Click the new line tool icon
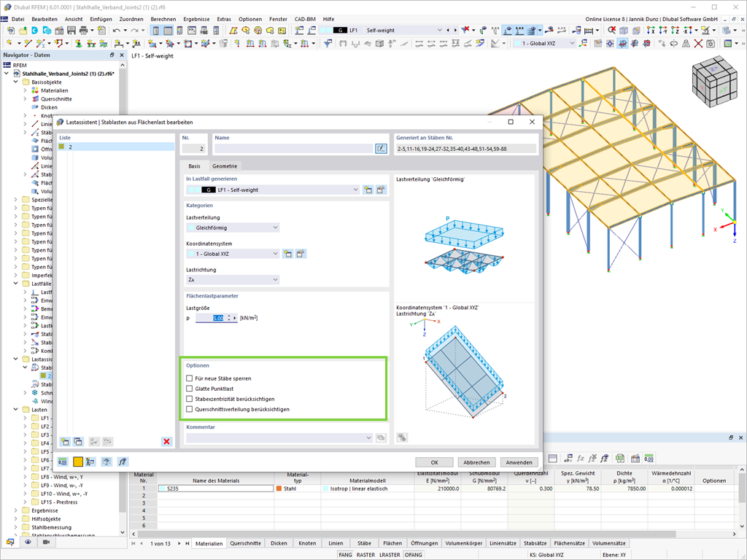747x560 pixels. (28, 43)
